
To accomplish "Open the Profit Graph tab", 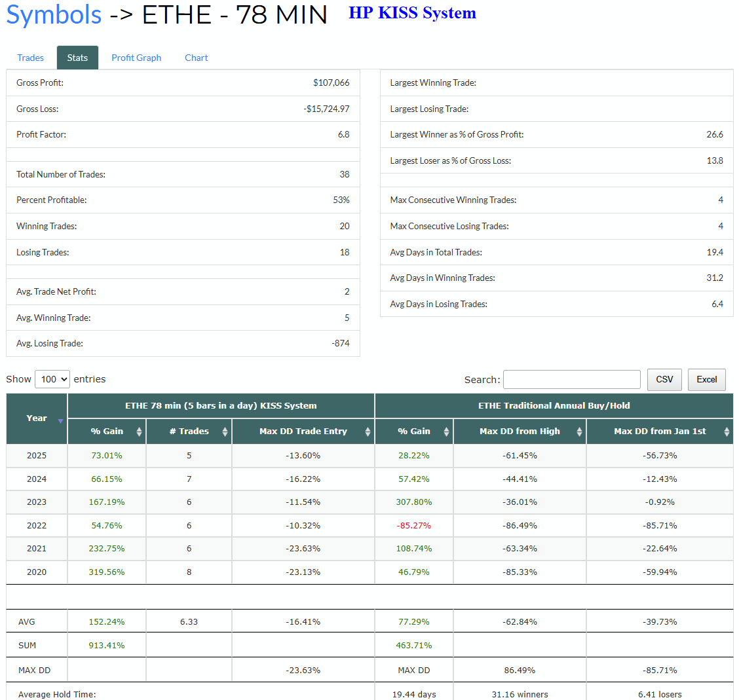I will coord(136,58).
